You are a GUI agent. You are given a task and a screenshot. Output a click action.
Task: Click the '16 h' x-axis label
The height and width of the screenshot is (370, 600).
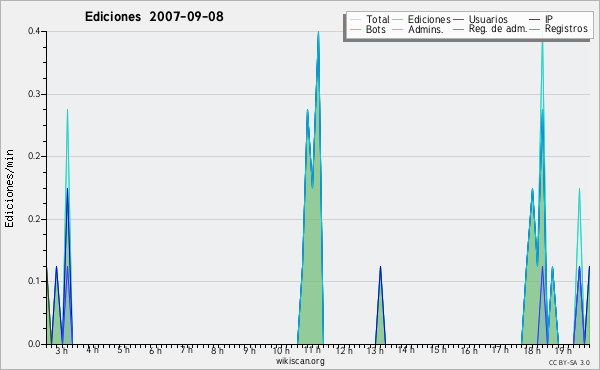469,350
